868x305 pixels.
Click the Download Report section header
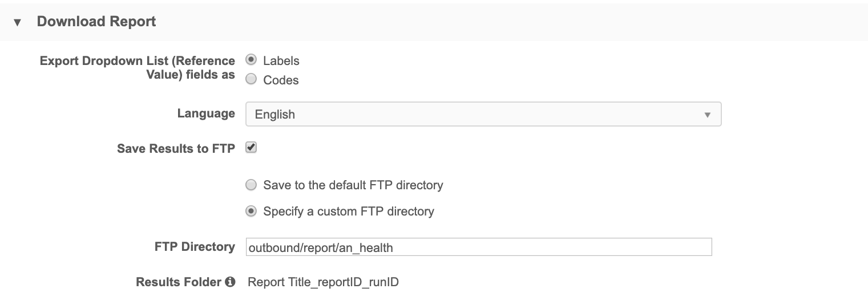tap(96, 22)
